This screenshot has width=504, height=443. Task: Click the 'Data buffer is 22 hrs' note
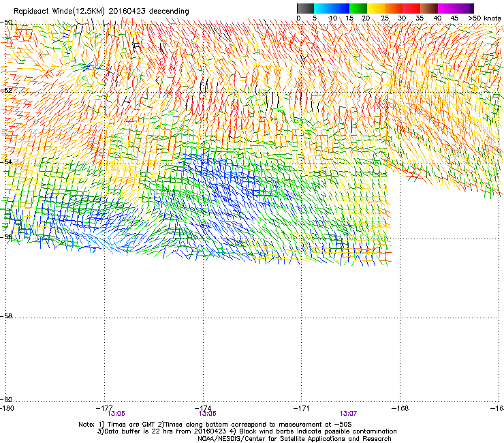247,431
